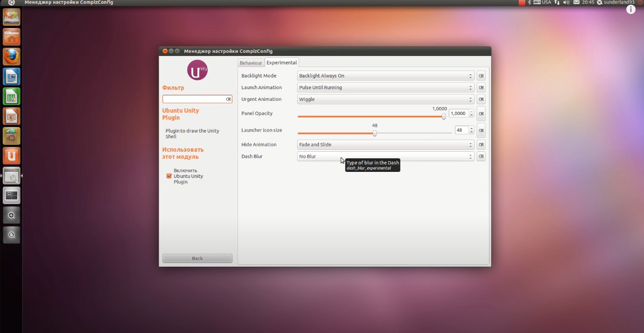The width and height of the screenshot is (644, 333).
Task: Decrease Launcher icon size with spin down arrow
Action: click(471, 132)
